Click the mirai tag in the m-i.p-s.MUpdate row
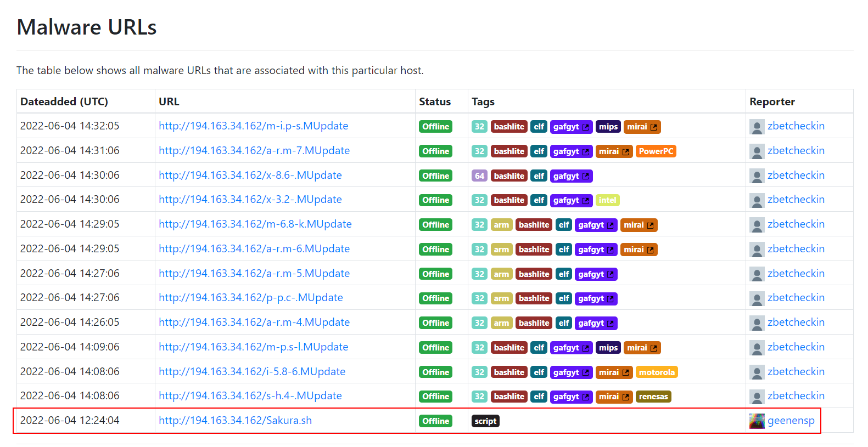Viewport: 868px width, 447px height. [642, 127]
